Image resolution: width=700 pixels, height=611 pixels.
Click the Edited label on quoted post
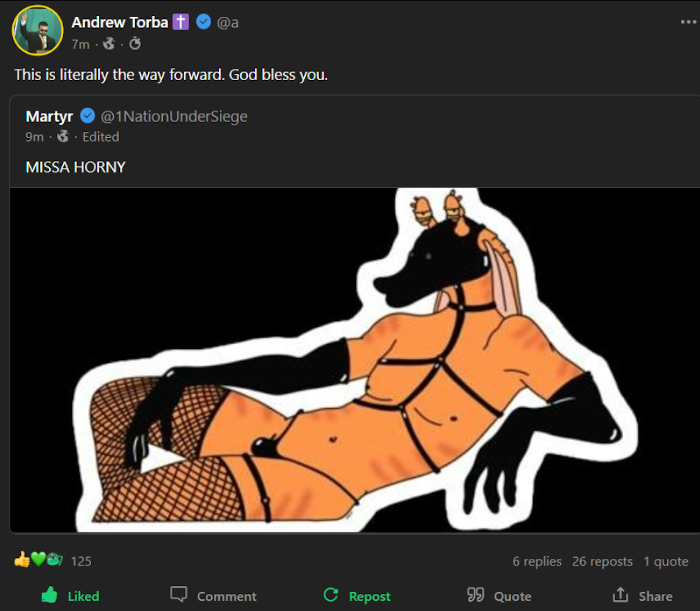pos(101,137)
